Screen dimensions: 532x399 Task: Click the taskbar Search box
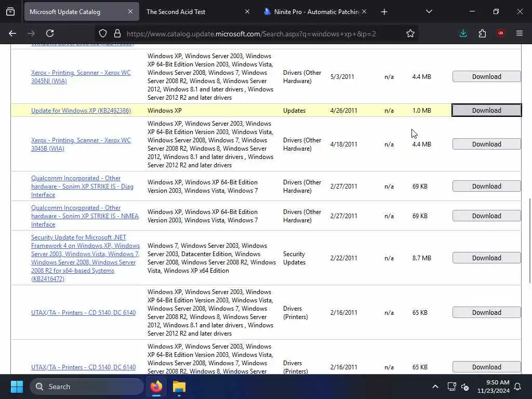(x=87, y=387)
